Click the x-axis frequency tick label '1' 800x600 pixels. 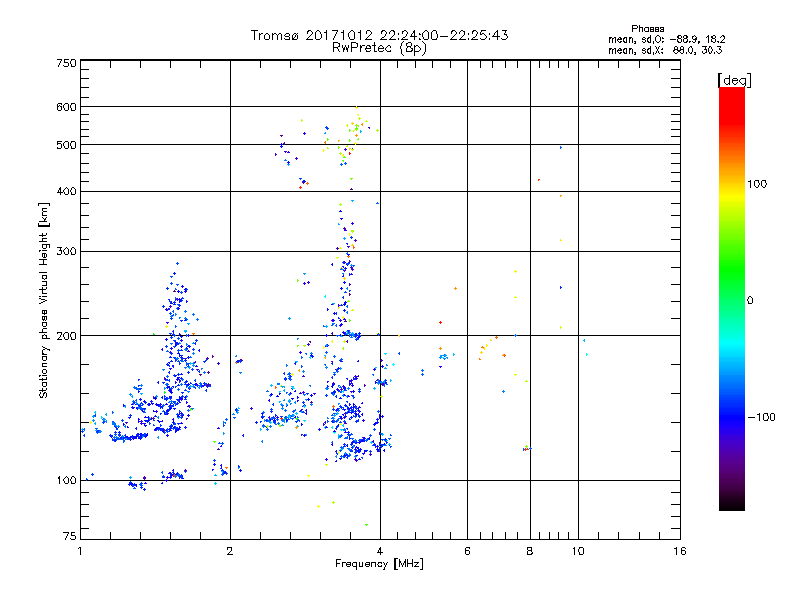pos(80,551)
